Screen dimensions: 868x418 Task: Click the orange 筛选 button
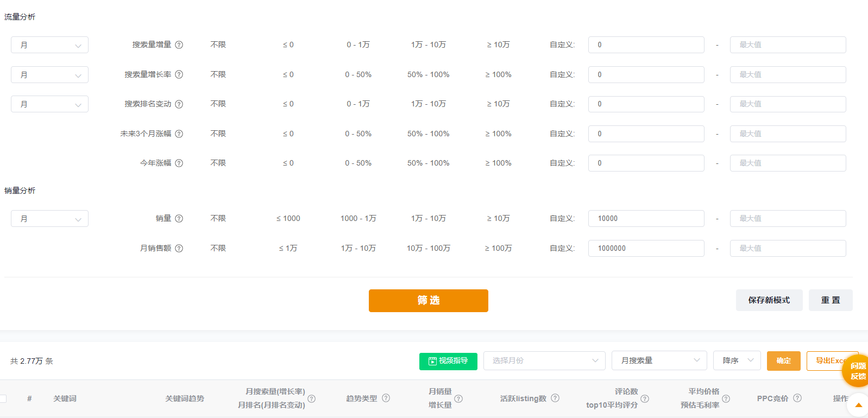(428, 301)
